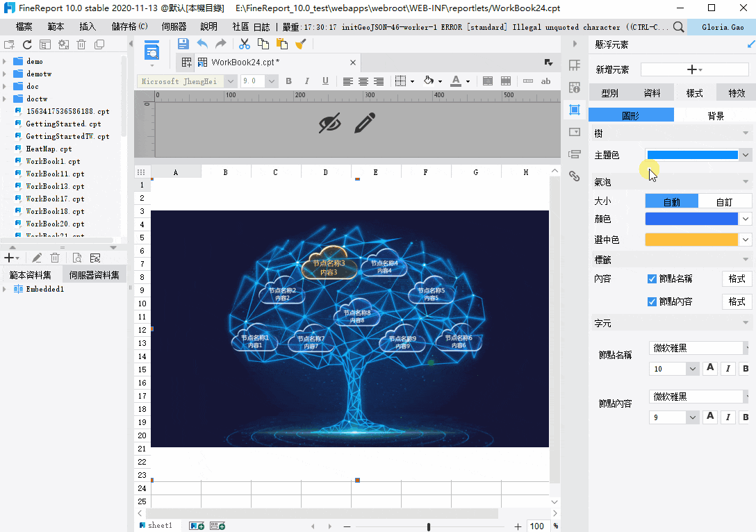Image resolution: width=756 pixels, height=532 pixels.
Task: Toggle Italic text formatting
Action: (x=306, y=81)
